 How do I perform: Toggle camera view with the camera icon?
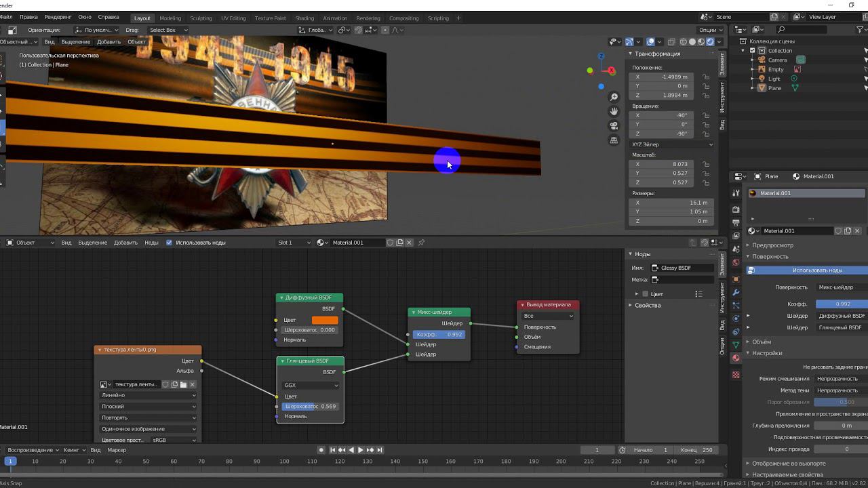coord(614,125)
